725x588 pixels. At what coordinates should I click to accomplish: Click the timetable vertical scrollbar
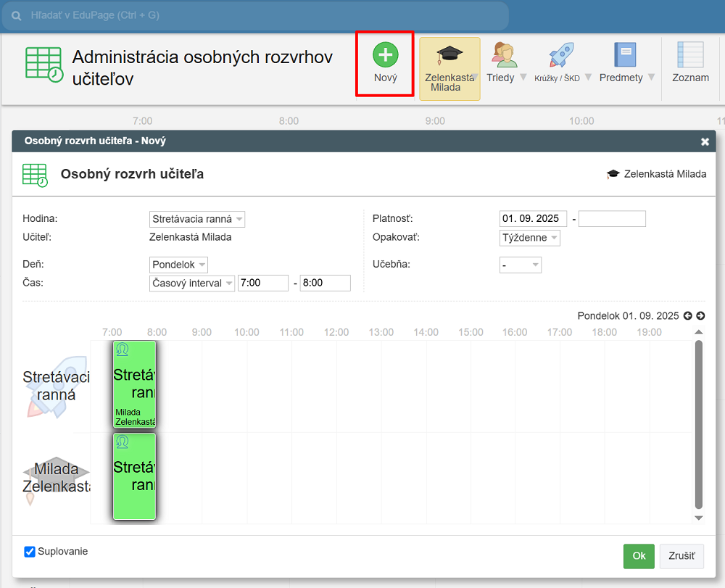tap(699, 424)
